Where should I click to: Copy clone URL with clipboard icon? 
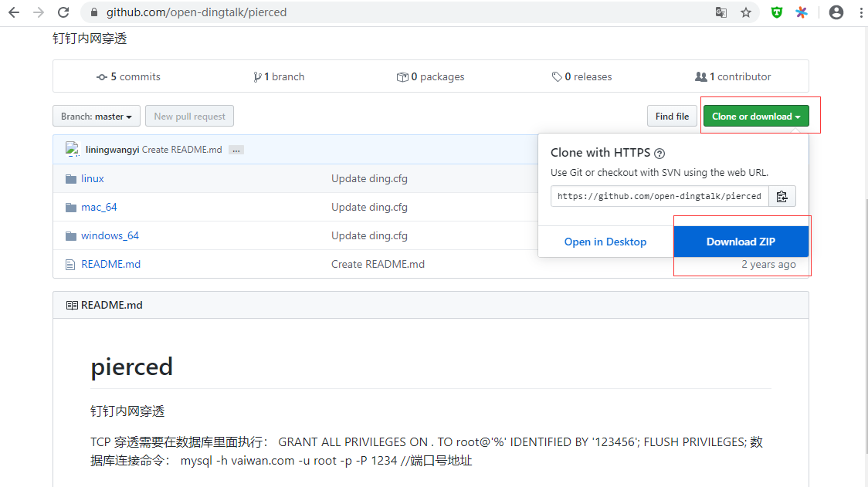tap(782, 197)
